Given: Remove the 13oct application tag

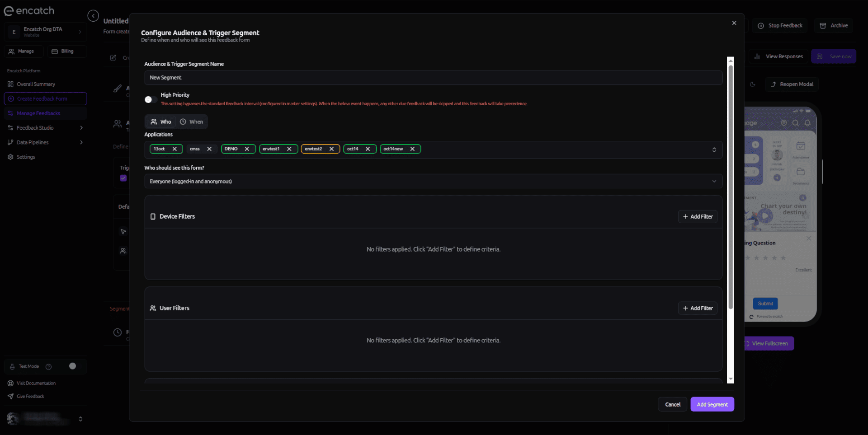Looking at the screenshot, I should tap(175, 149).
